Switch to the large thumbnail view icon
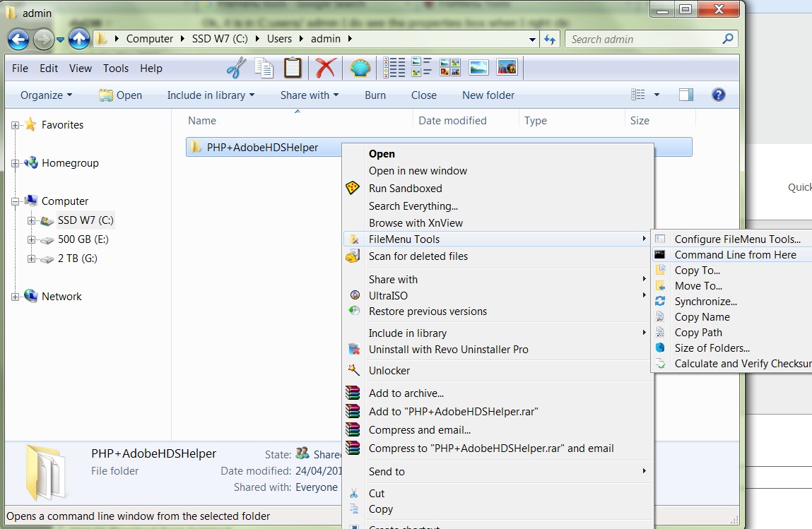812x529 pixels. [478, 67]
